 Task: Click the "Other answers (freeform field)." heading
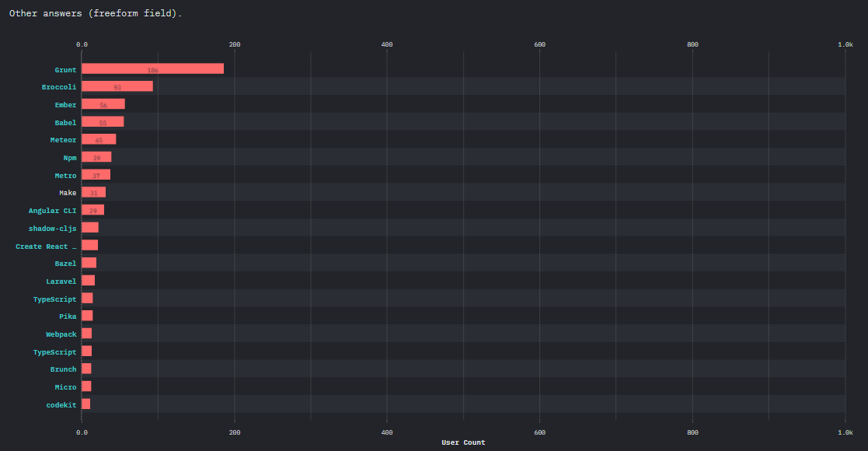(x=96, y=13)
